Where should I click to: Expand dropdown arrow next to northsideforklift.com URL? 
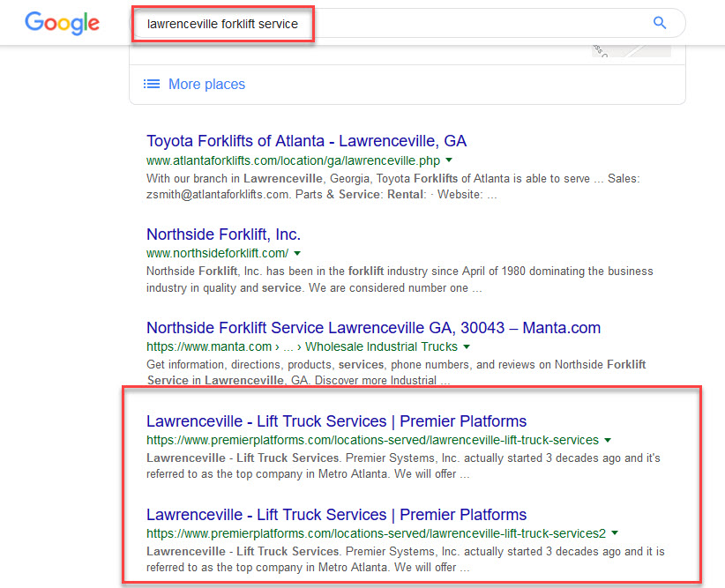point(297,253)
